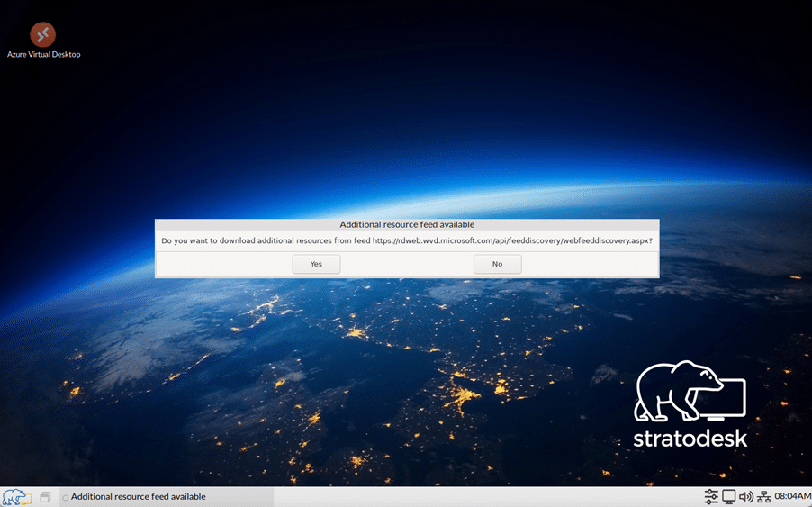
Task: Click the display monitor tray icon
Action: tap(728, 496)
